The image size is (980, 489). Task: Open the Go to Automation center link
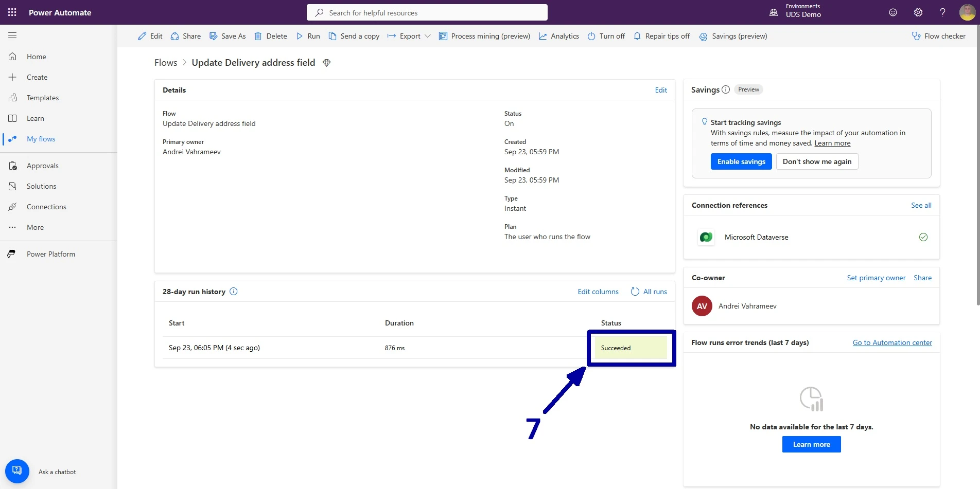pyautogui.click(x=892, y=342)
